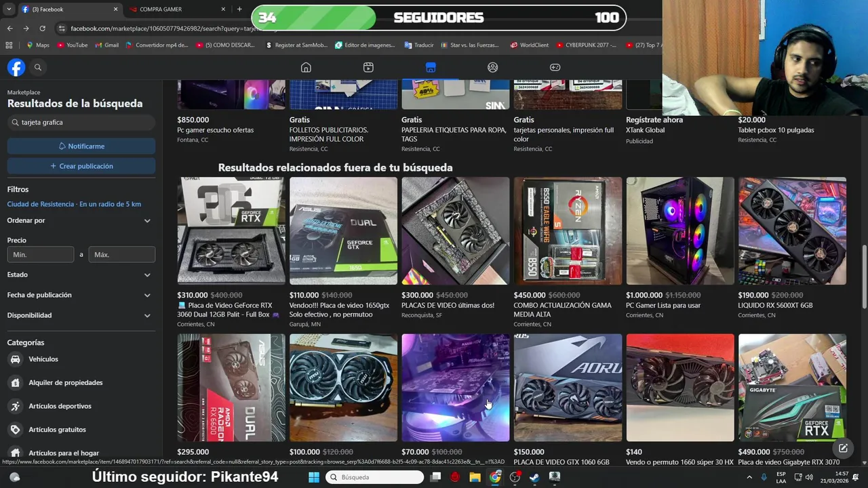Open Asus GTX 1650 listing photo

[x=343, y=231]
